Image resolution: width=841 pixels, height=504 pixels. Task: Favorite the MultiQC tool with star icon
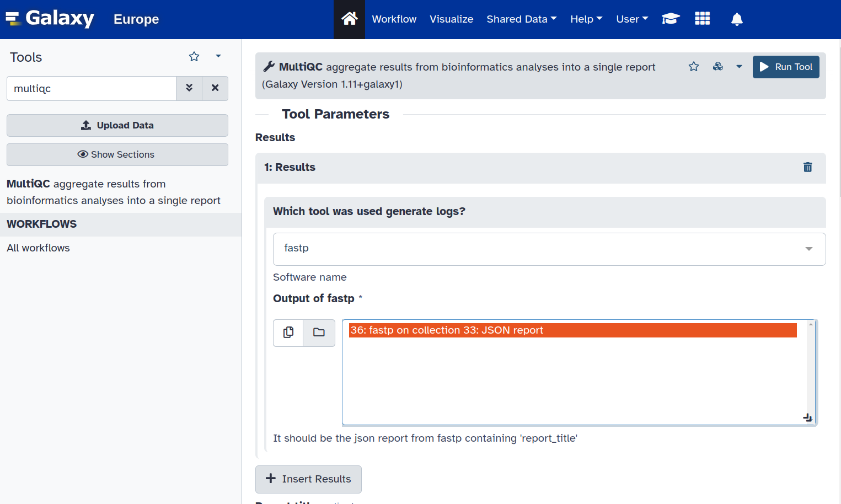[694, 67]
